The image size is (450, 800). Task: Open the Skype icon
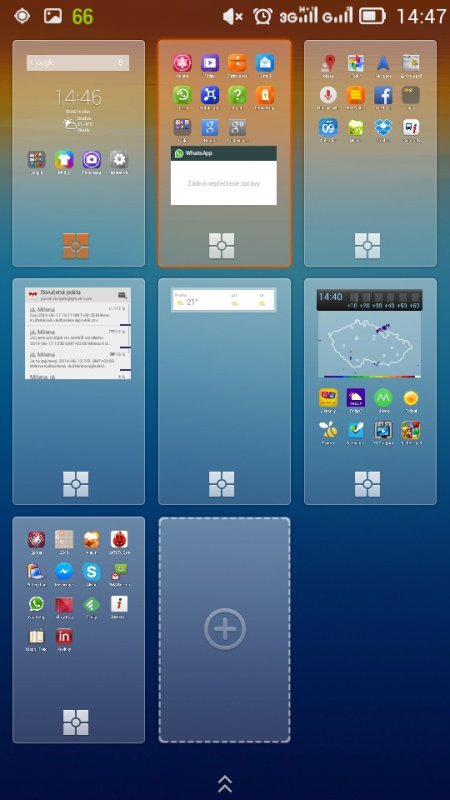[x=91, y=571]
